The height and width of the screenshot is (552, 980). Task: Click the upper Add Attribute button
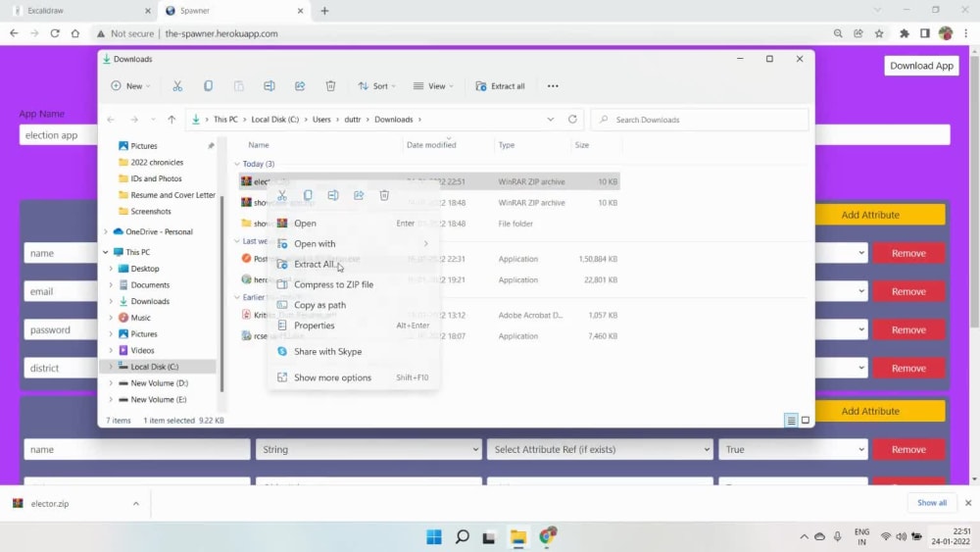pos(870,215)
